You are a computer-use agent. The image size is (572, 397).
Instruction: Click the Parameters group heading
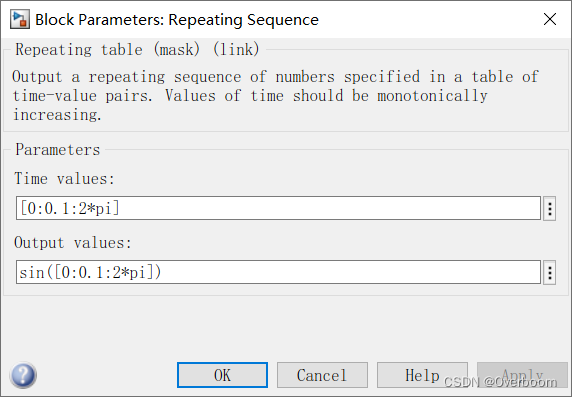click(x=58, y=150)
